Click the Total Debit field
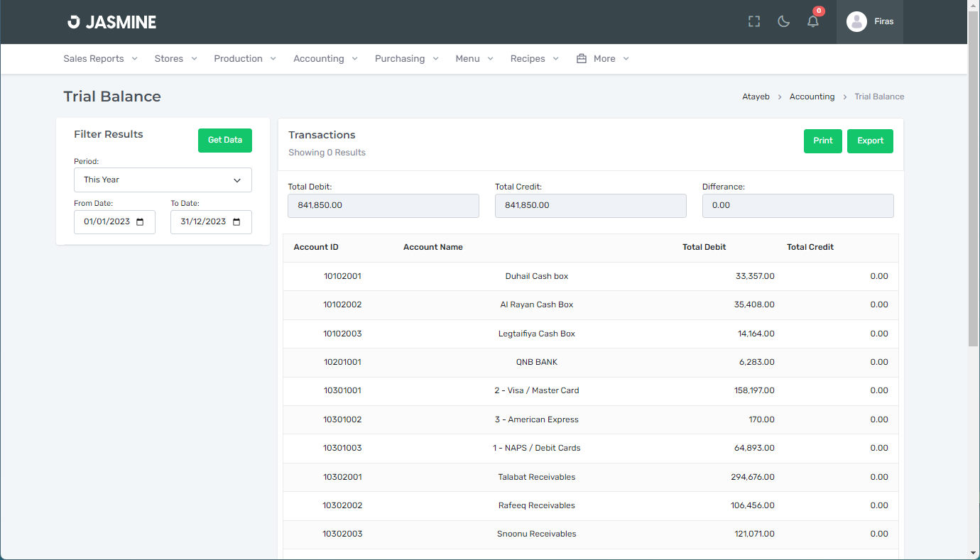 point(383,206)
